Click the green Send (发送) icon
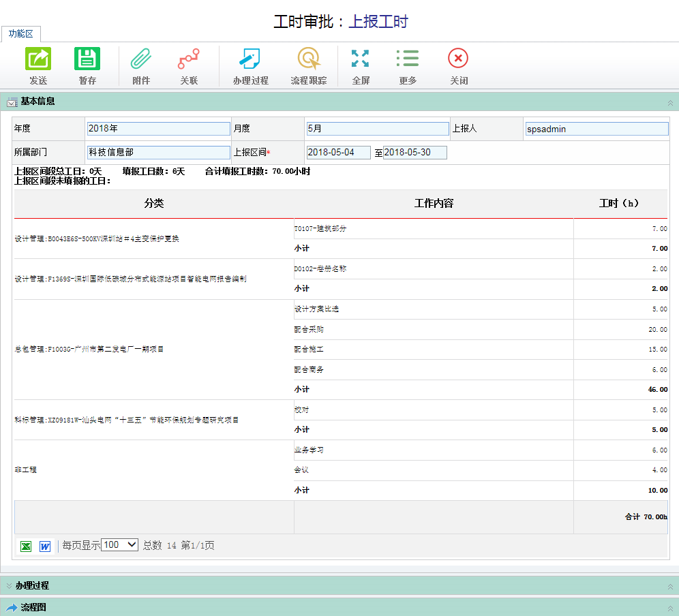The image size is (679, 616). pyautogui.click(x=38, y=59)
